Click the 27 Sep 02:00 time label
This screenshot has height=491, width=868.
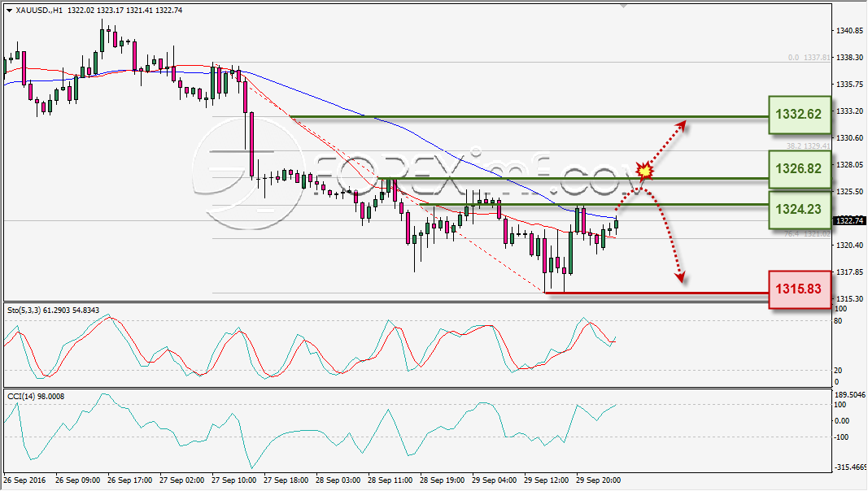click(x=182, y=480)
